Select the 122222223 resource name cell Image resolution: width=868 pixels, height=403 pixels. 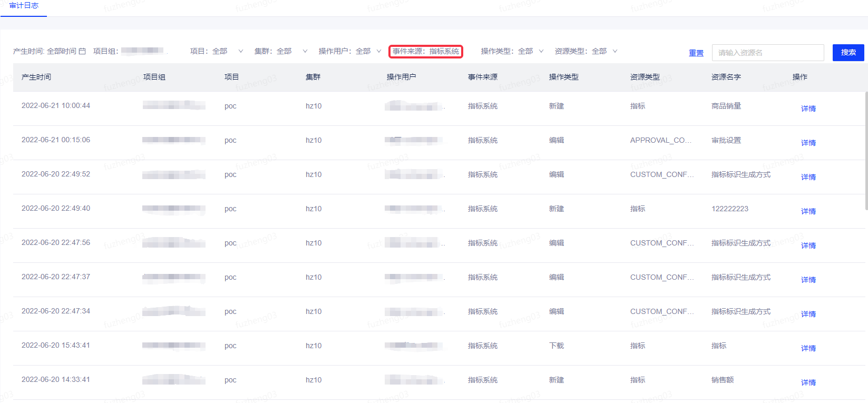(x=730, y=209)
